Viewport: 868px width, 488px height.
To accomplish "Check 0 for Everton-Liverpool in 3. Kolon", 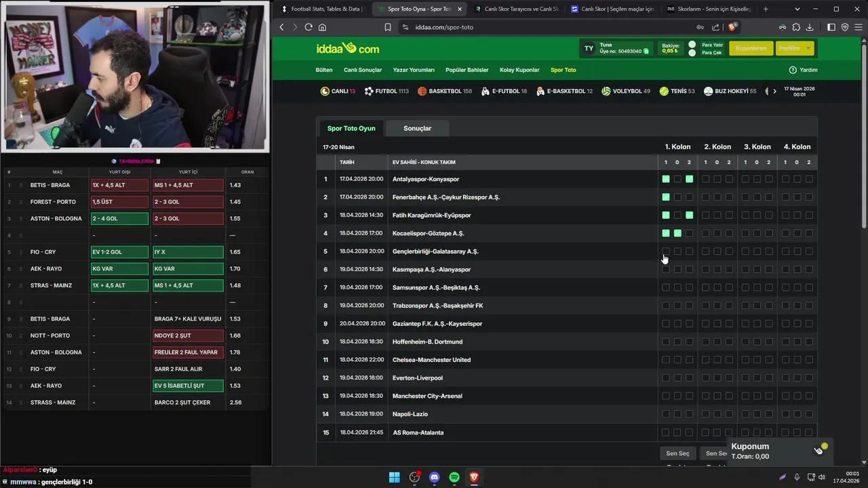I will 757,378.
